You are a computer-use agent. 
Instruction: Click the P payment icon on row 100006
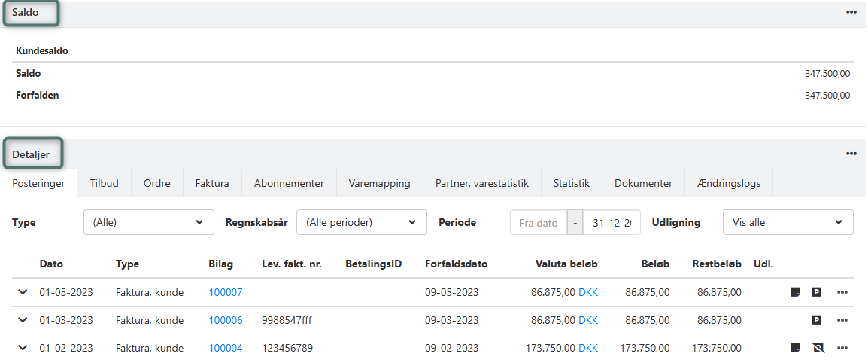click(x=817, y=320)
